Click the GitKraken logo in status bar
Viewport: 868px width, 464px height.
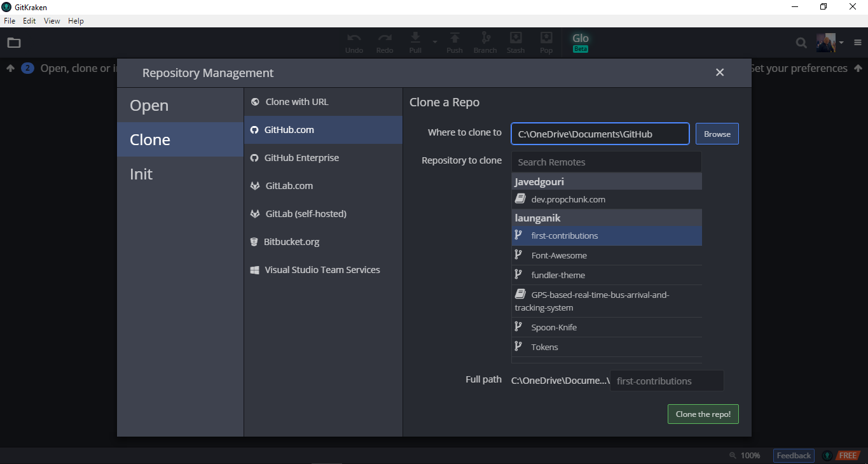[827, 455]
